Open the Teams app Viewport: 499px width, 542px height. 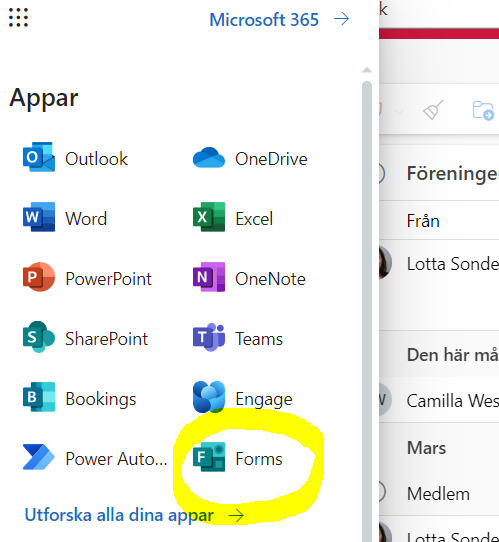(x=238, y=338)
